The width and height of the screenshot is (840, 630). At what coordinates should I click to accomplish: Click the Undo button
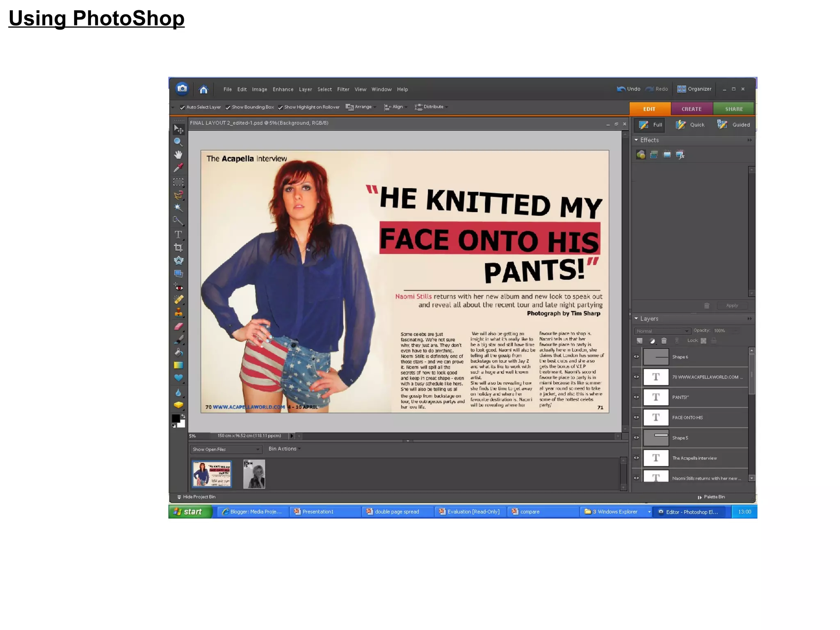pos(628,89)
